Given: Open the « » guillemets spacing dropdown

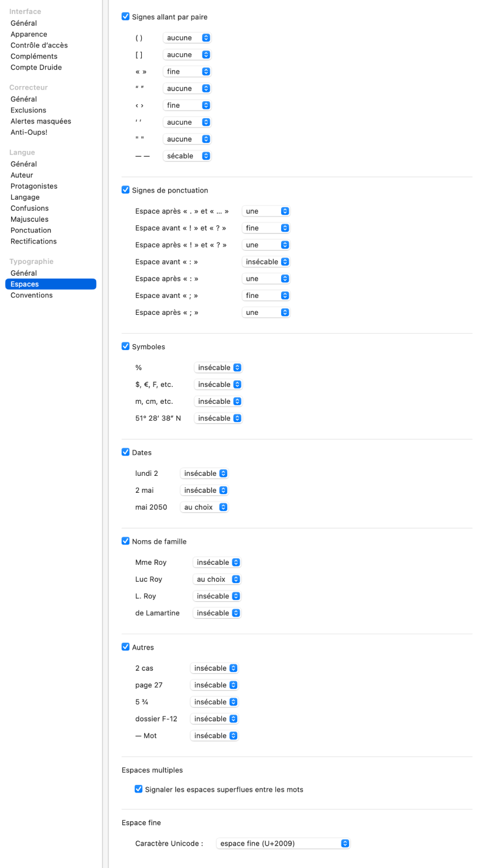Looking at the screenshot, I should (x=187, y=71).
